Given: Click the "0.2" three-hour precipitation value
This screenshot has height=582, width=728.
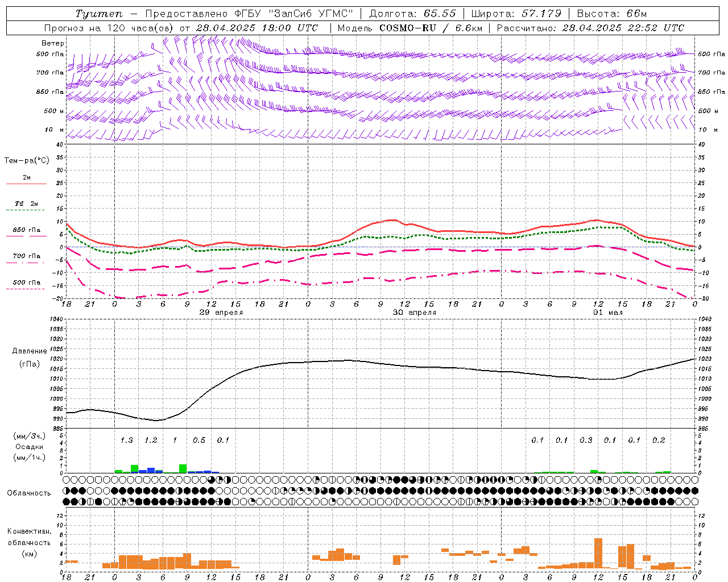Looking at the screenshot, I should pos(659,440).
